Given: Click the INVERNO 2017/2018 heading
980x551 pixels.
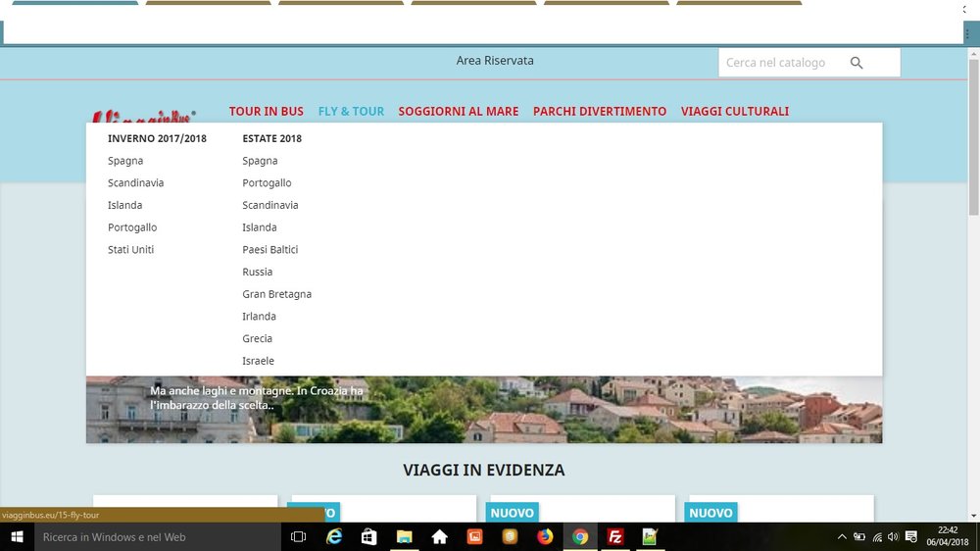Looking at the screenshot, I should (157, 138).
